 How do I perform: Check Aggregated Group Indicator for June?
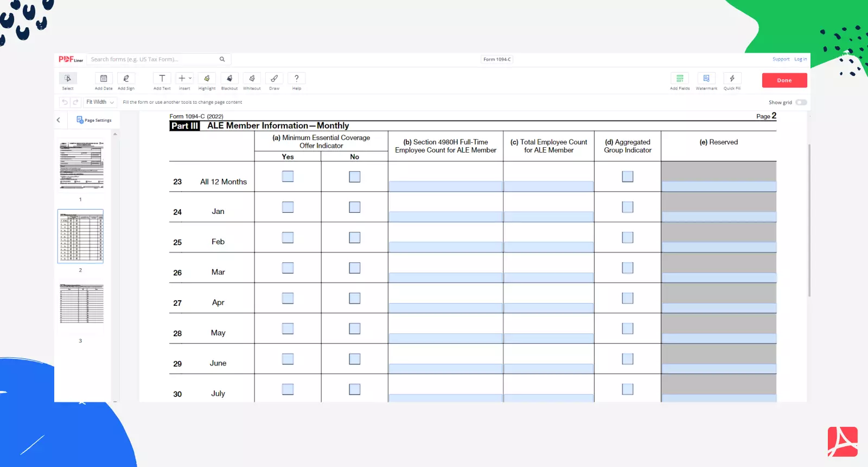coord(628,359)
